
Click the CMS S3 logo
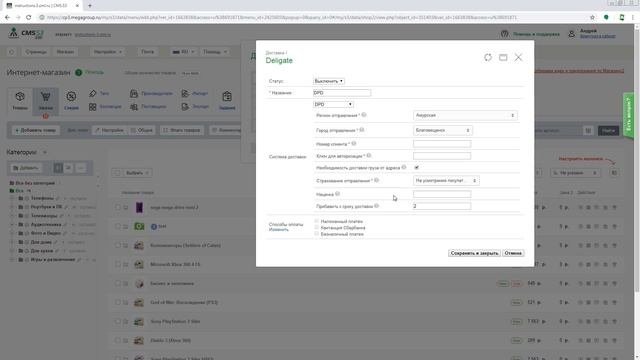26,33
